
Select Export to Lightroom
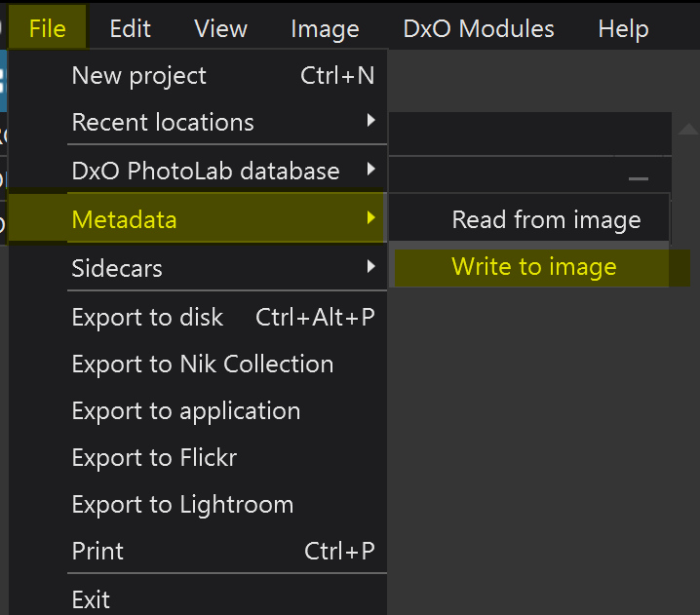(x=182, y=504)
